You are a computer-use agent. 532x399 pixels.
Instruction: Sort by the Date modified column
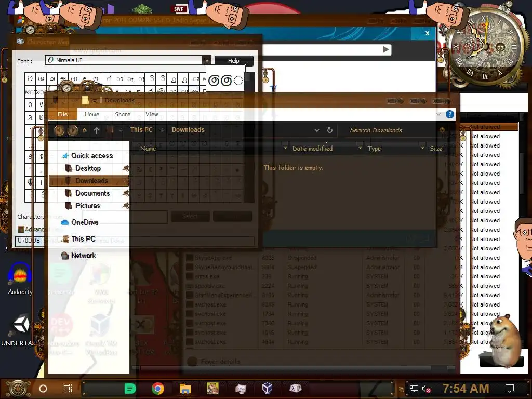click(x=312, y=149)
